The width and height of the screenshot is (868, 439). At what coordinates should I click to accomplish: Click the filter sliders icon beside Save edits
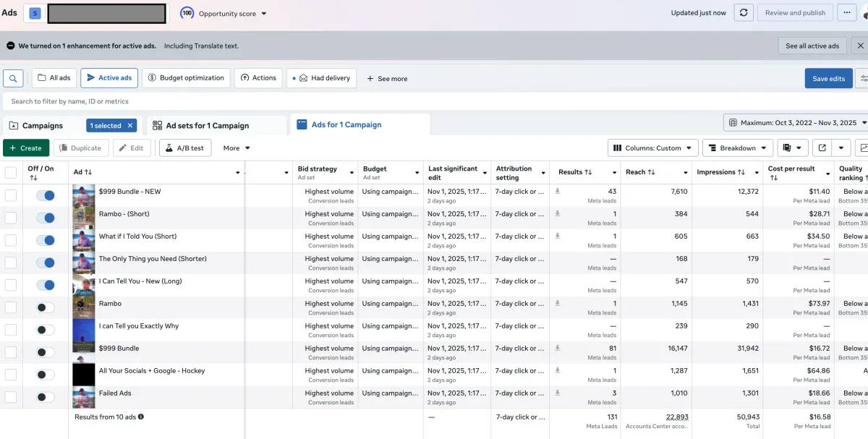(861, 78)
